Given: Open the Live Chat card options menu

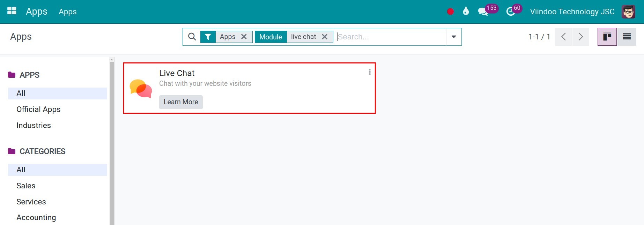Looking at the screenshot, I should [x=370, y=72].
